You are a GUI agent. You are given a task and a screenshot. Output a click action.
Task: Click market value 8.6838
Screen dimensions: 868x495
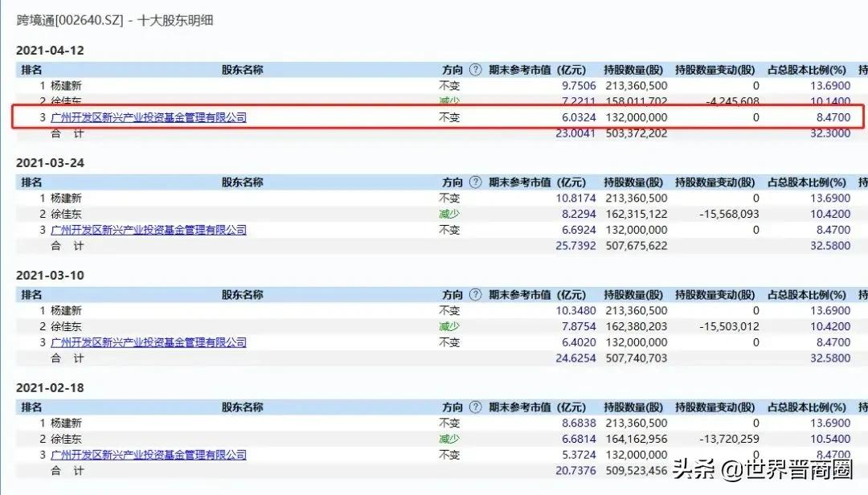579,423
